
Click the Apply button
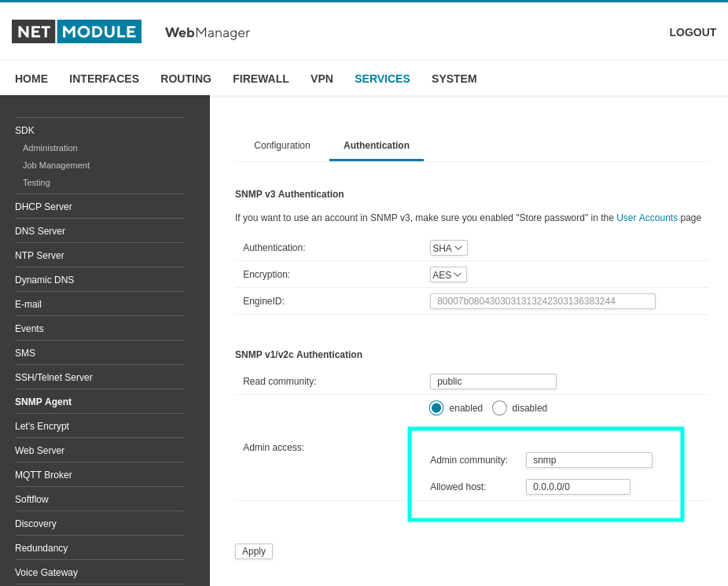point(253,551)
